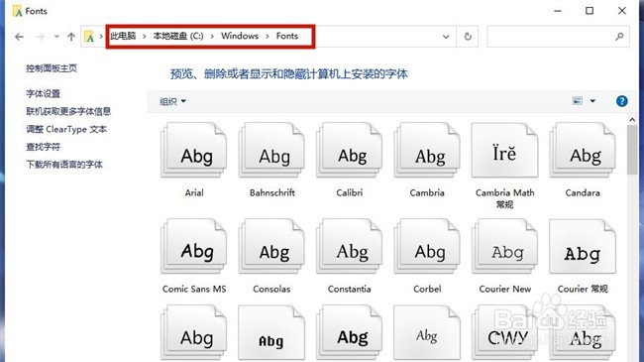Screen dimensions: 644x362
Task: Open recent locations dropdown arrow
Action: pyautogui.click(x=56, y=37)
